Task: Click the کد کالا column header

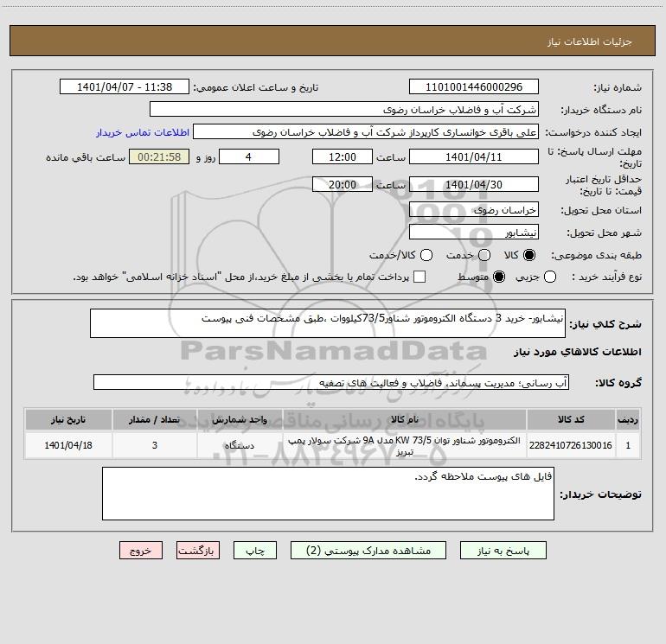Action: tap(571, 419)
